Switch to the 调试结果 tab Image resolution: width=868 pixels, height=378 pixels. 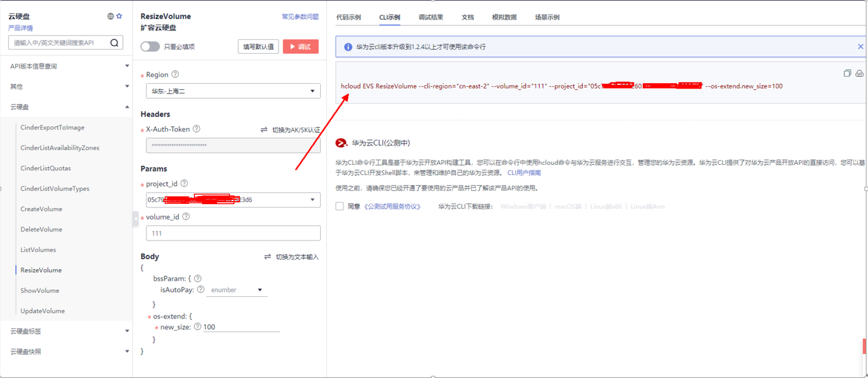[430, 17]
